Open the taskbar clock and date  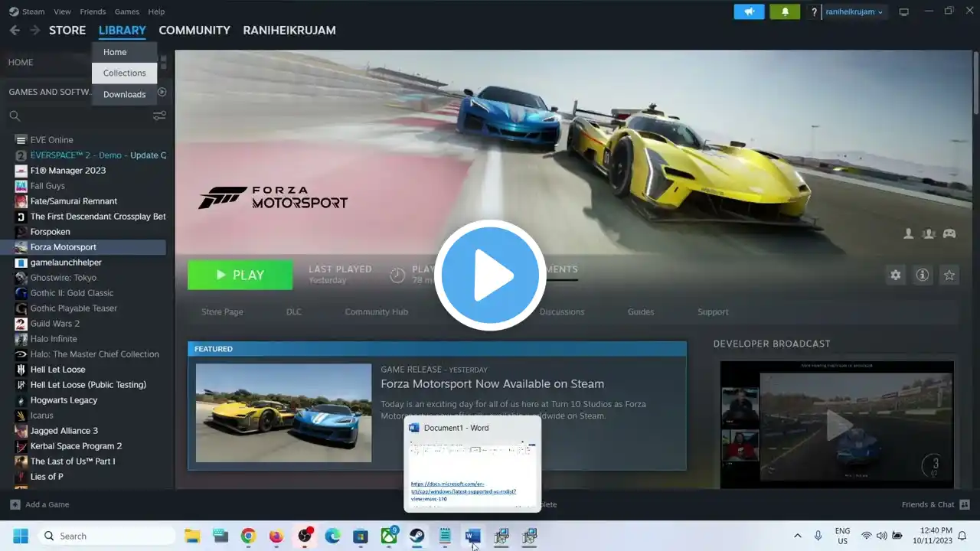point(931,536)
